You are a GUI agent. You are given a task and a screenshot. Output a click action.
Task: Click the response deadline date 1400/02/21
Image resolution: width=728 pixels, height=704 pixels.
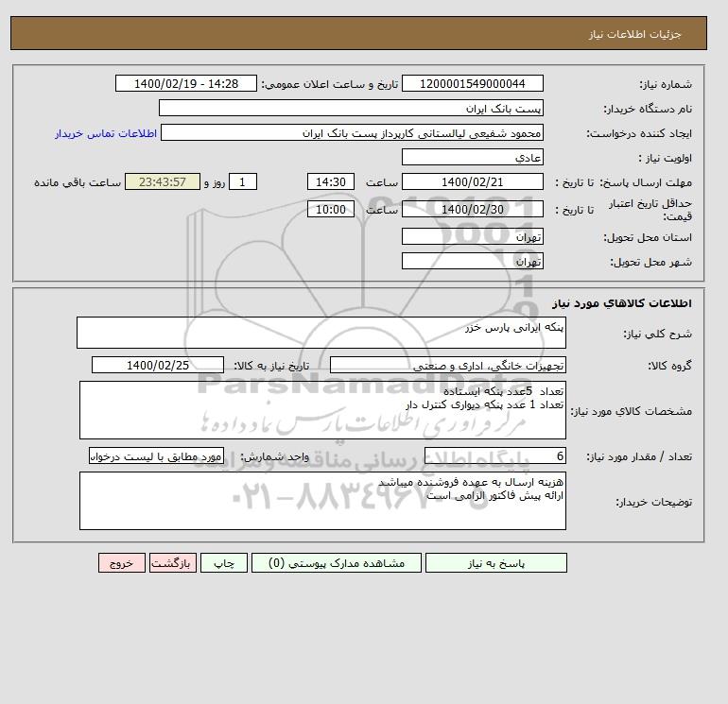click(472, 182)
